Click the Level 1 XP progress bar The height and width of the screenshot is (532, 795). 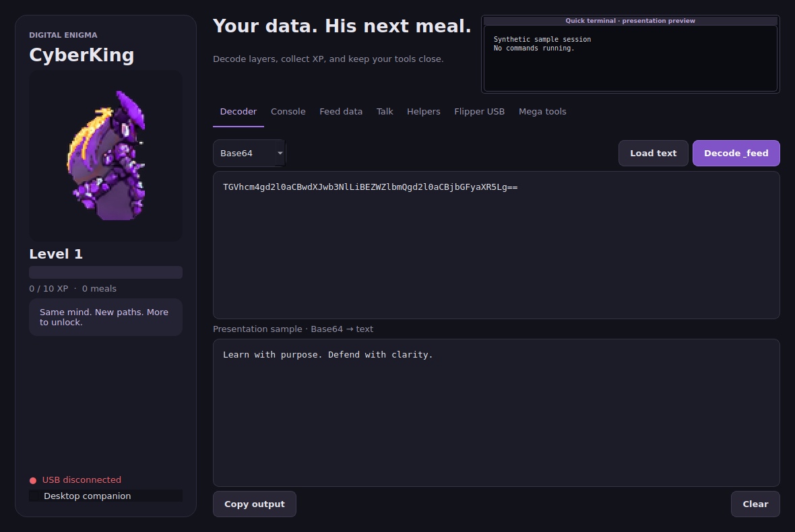106,272
